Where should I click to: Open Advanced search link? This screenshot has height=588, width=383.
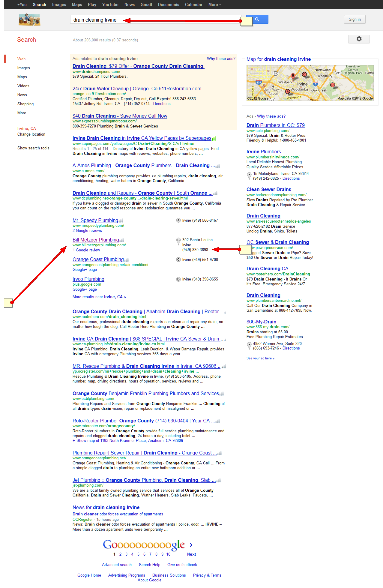[x=117, y=565]
